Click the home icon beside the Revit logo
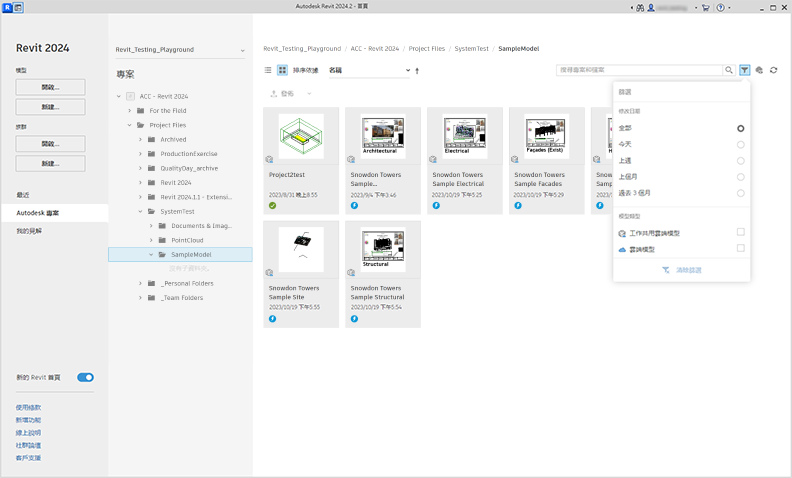The height and width of the screenshot is (478, 792). (x=18, y=8)
